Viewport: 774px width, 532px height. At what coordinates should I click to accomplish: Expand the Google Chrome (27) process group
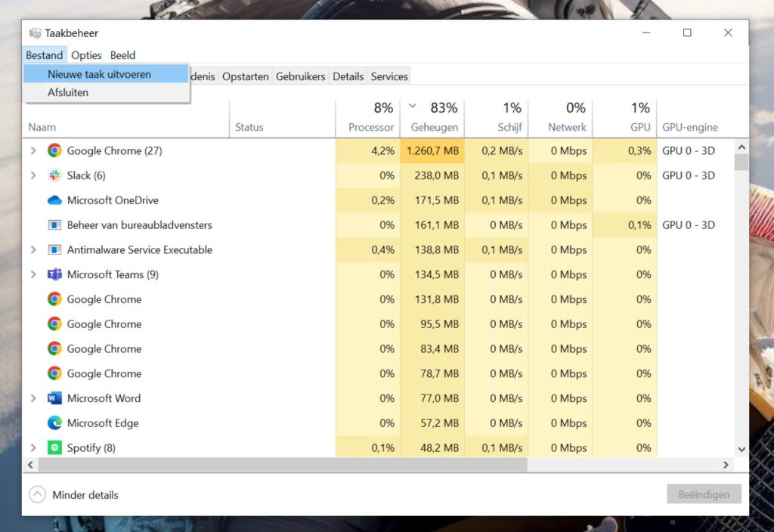[33, 150]
